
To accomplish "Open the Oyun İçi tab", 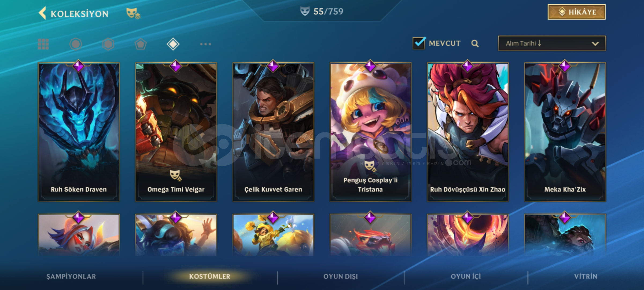I will (x=466, y=277).
